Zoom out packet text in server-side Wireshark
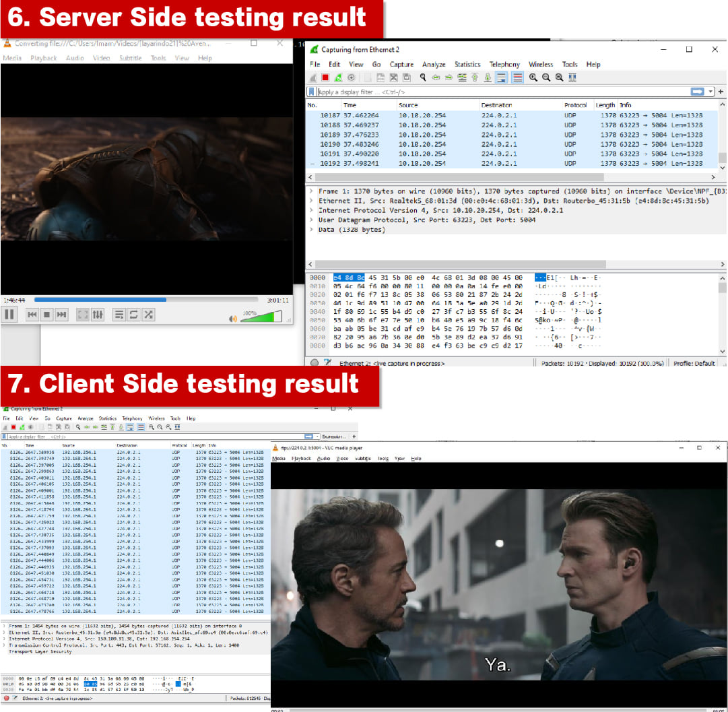Viewport: 728px width, 712px height. click(546, 77)
